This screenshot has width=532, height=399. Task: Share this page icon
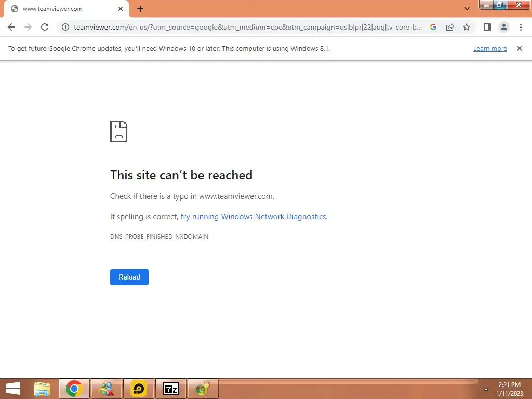[450, 27]
